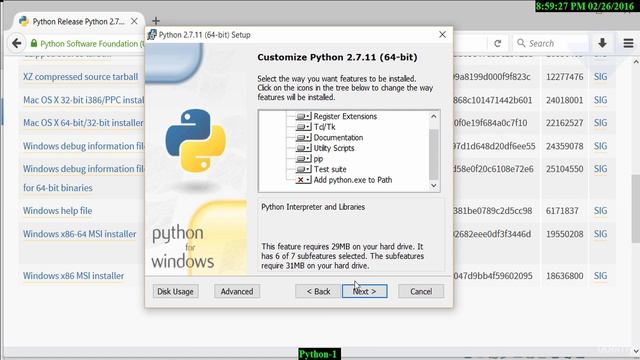Select the Python Release browser tab
The width and height of the screenshot is (640, 360).
click(78, 21)
